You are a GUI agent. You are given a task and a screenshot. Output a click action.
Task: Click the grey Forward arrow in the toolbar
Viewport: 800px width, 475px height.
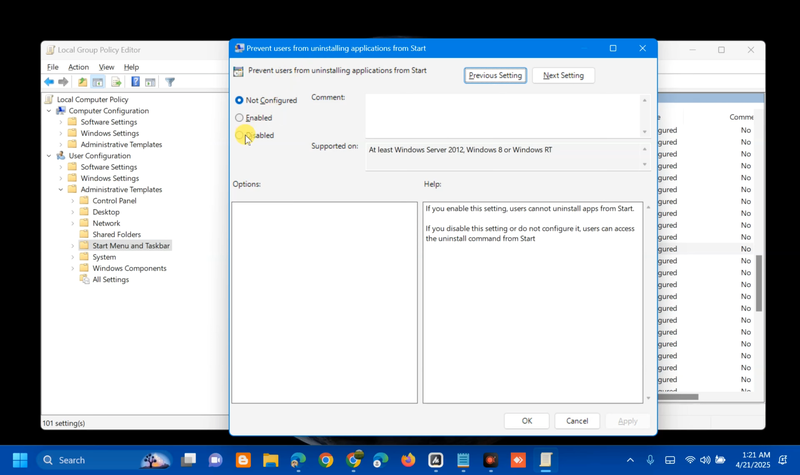(63, 82)
